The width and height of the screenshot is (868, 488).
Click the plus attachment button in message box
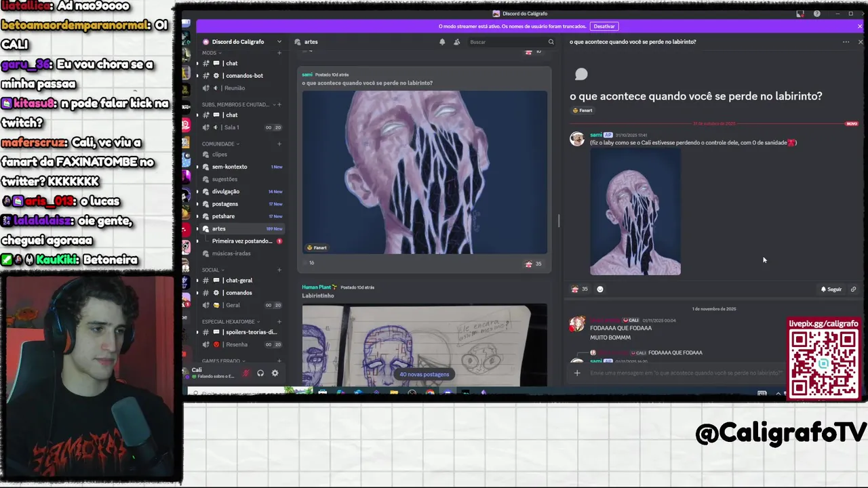[x=577, y=373]
